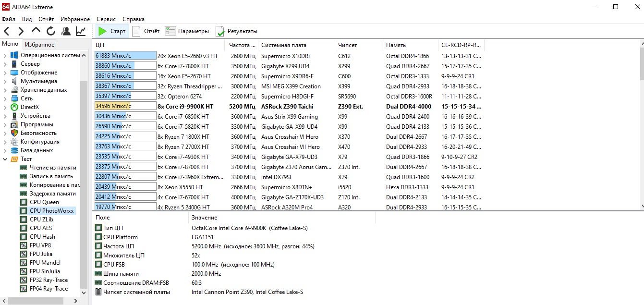Sort by the Системная плата column header
The image size is (644, 305).
[x=296, y=45]
